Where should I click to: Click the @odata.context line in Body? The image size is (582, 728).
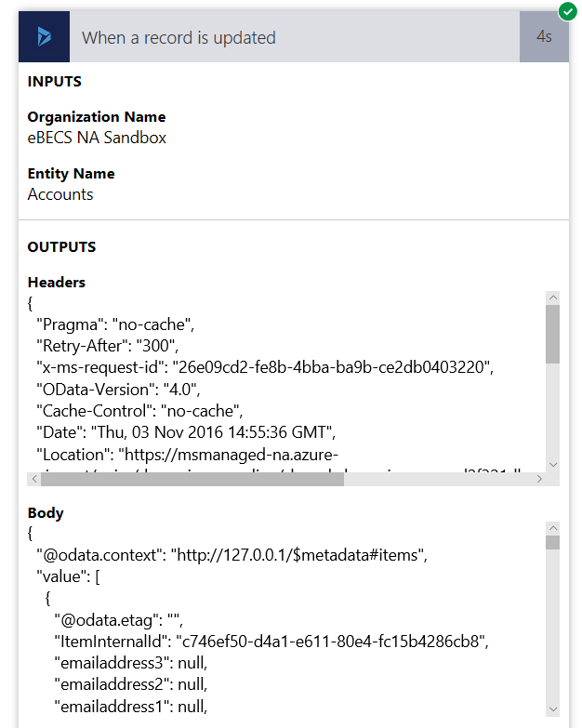tap(232, 555)
